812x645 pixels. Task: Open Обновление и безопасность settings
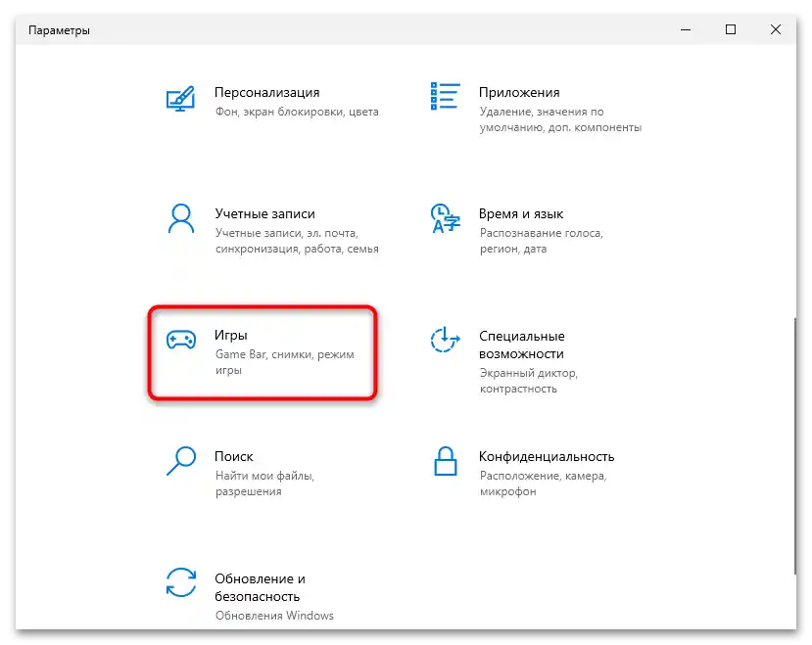(264, 587)
